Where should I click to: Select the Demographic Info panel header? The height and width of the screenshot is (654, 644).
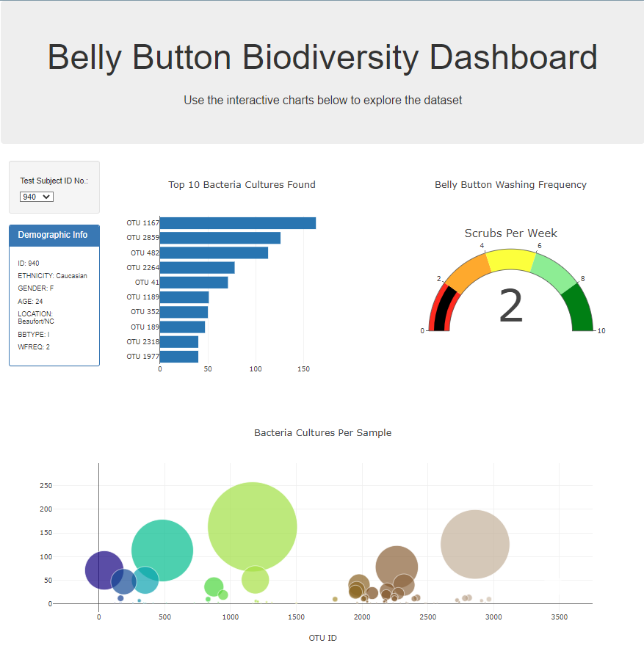point(54,236)
